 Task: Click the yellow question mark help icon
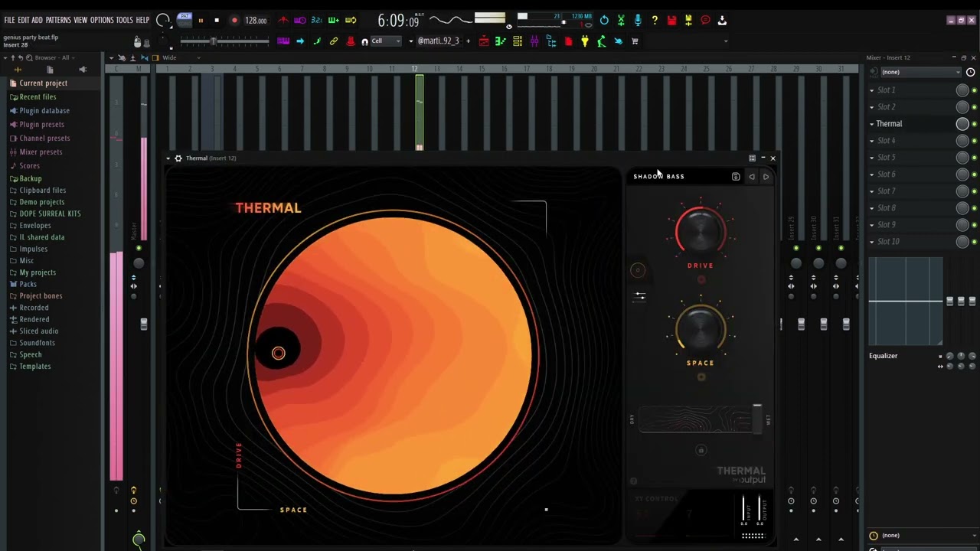click(655, 20)
